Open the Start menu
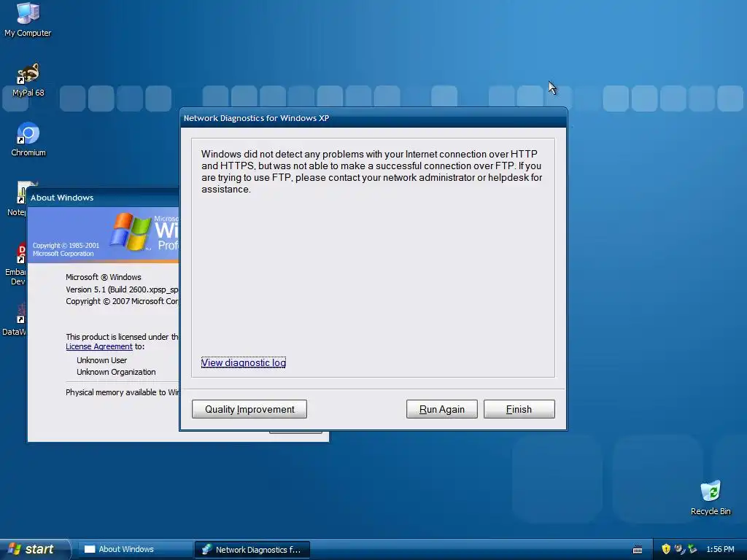The image size is (747, 560). 34,549
